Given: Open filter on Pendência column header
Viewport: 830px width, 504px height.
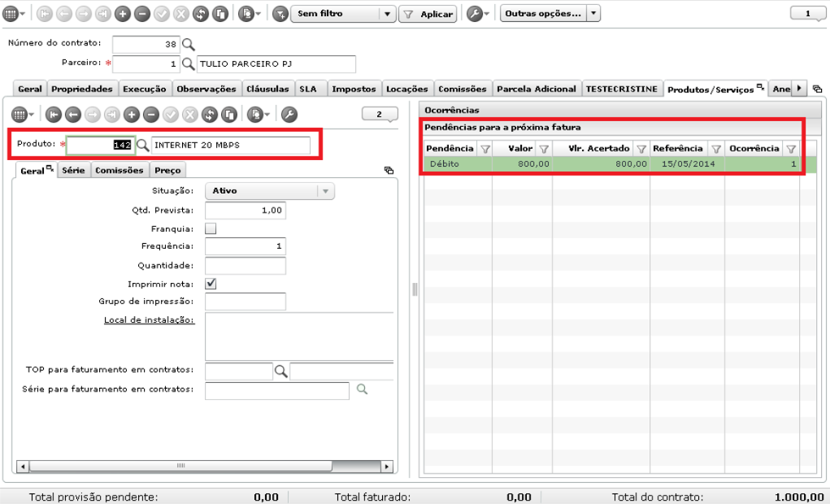Looking at the screenshot, I should pyautogui.click(x=485, y=150).
